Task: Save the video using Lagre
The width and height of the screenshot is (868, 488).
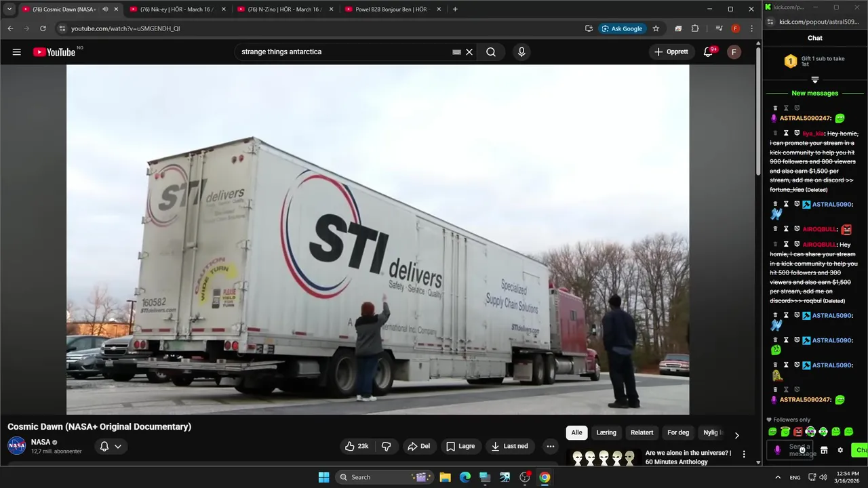Action: [460, 446]
